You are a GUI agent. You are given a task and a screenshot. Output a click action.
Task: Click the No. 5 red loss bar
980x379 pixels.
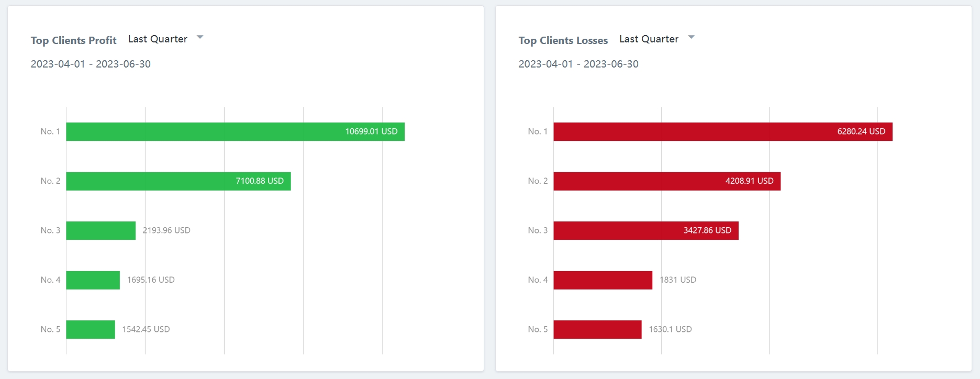click(x=597, y=329)
